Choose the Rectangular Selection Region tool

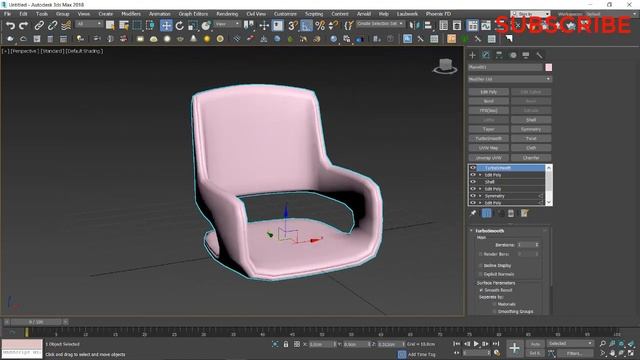(137, 26)
